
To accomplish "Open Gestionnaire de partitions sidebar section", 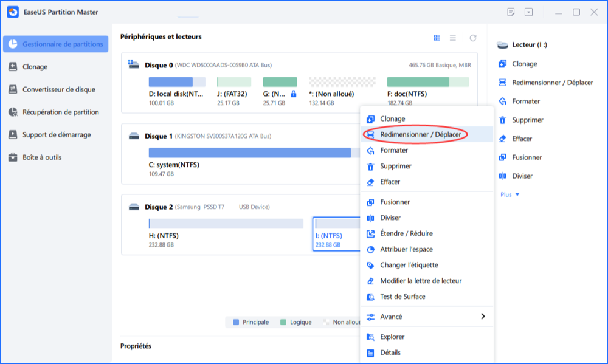I will coord(55,44).
